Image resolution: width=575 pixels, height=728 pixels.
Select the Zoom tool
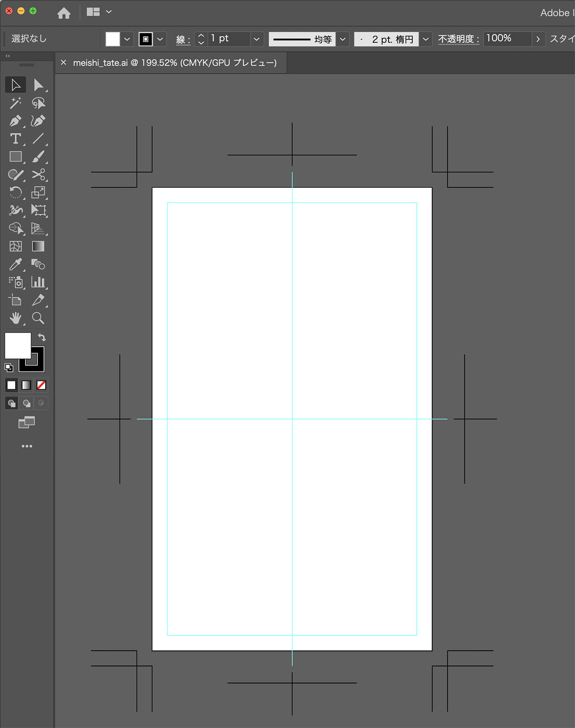tap(38, 318)
